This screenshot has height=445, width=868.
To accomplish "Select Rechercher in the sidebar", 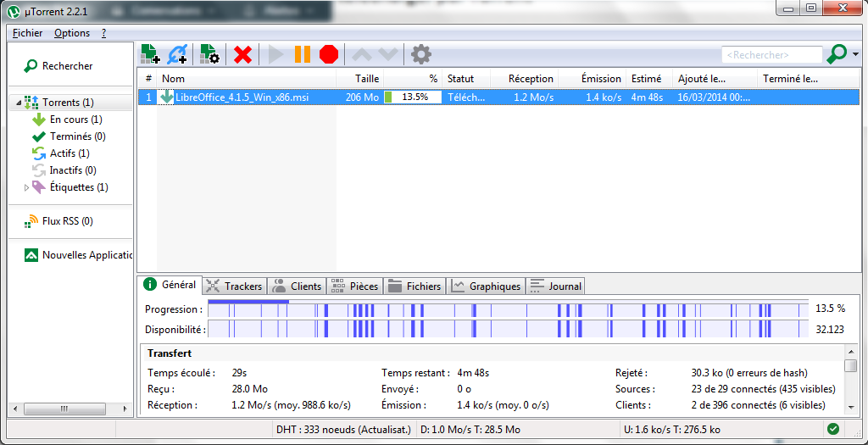I will tap(68, 66).
